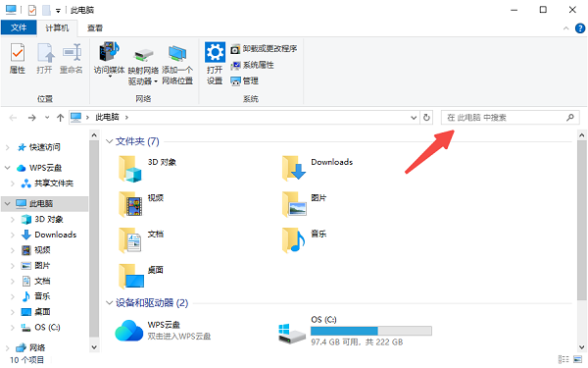Select the 重命名 rename ribbon button
Image resolution: width=588 pixels, height=368 pixels.
[72, 59]
